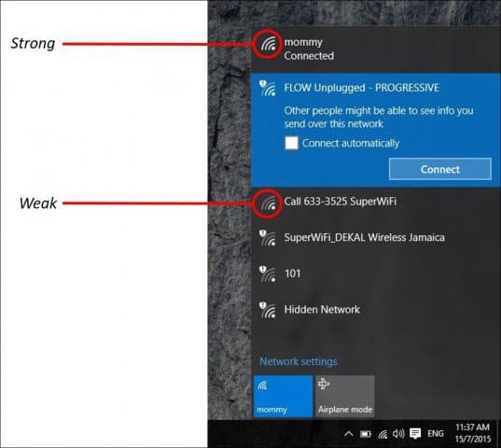Click the Call 633-3525 SuperWiFi signal icon
The image size is (501, 448).
[x=268, y=203]
